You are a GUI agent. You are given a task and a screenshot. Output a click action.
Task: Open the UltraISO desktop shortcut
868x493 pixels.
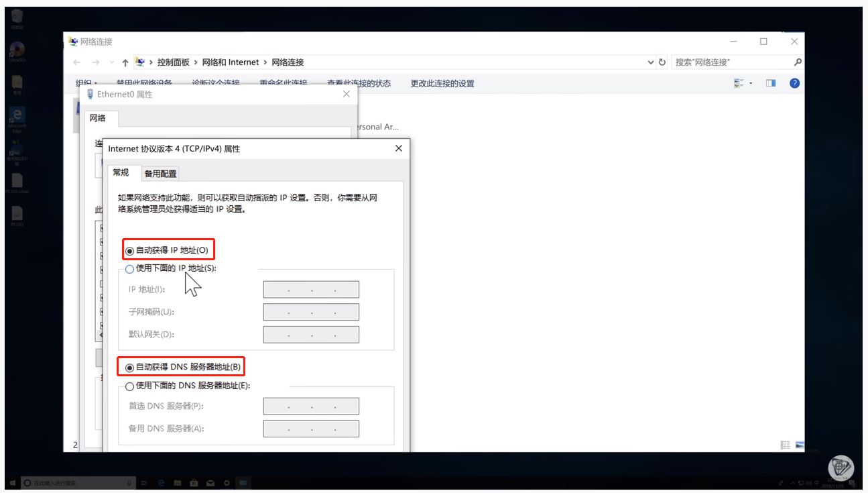pyautogui.click(x=17, y=52)
